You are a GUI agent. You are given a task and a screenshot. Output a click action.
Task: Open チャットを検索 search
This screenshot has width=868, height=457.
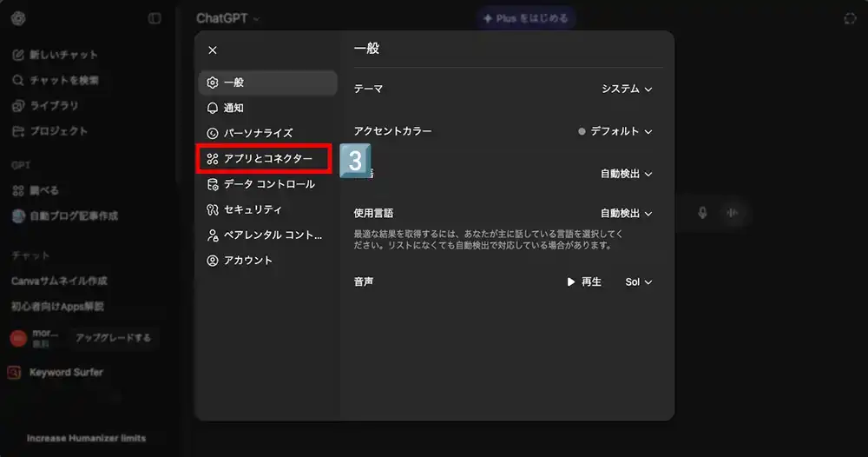pyautogui.click(x=63, y=80)
